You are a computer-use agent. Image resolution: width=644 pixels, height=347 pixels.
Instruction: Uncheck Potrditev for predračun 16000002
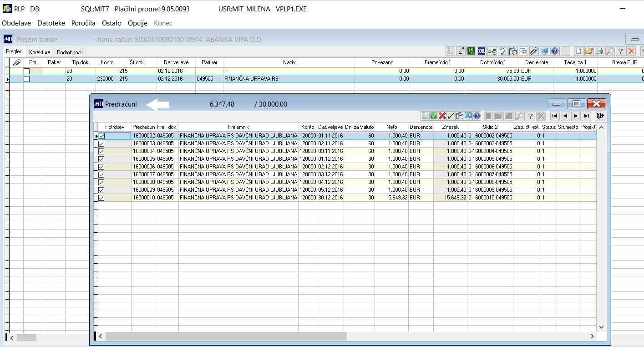(x=101, y=136)
